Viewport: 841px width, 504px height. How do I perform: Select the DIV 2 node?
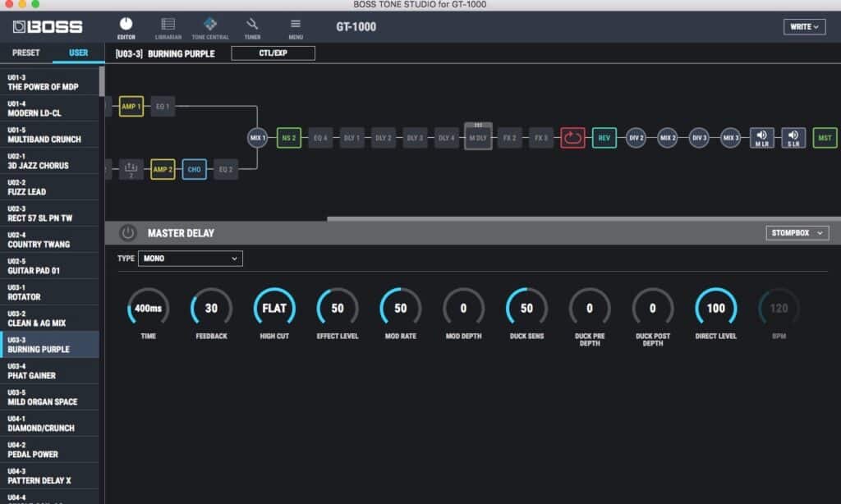tap(636, 138)
